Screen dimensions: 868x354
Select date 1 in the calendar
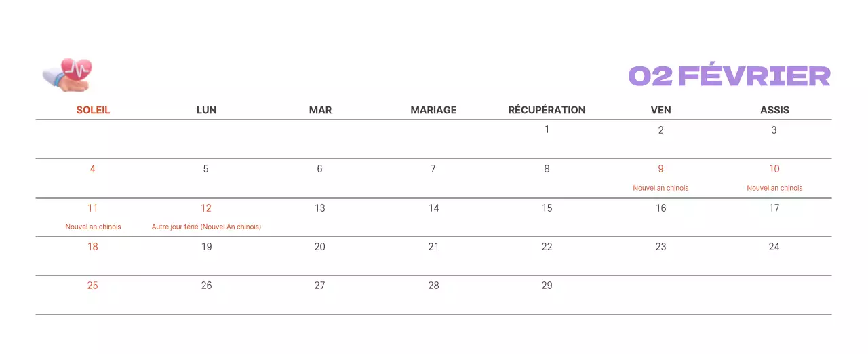[547, 130]
